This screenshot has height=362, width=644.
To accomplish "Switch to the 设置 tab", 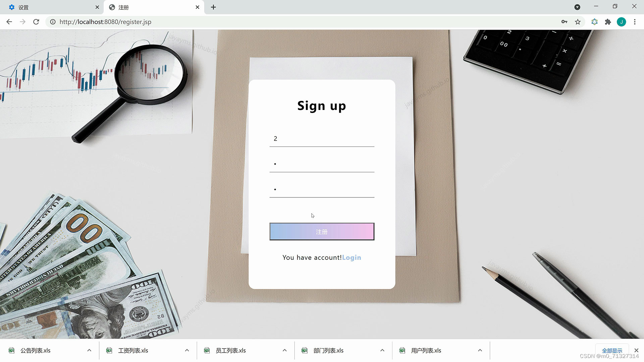I will point(50,7).
